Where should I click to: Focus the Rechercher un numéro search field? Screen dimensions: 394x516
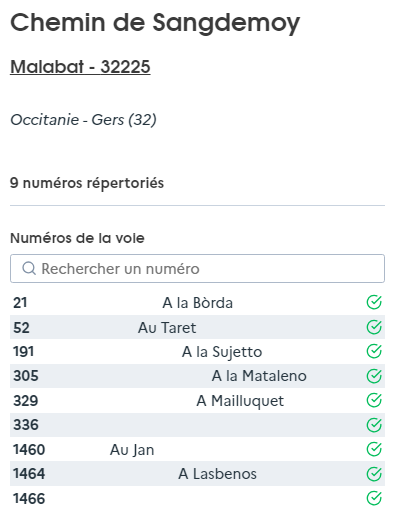tap(197, 269)
